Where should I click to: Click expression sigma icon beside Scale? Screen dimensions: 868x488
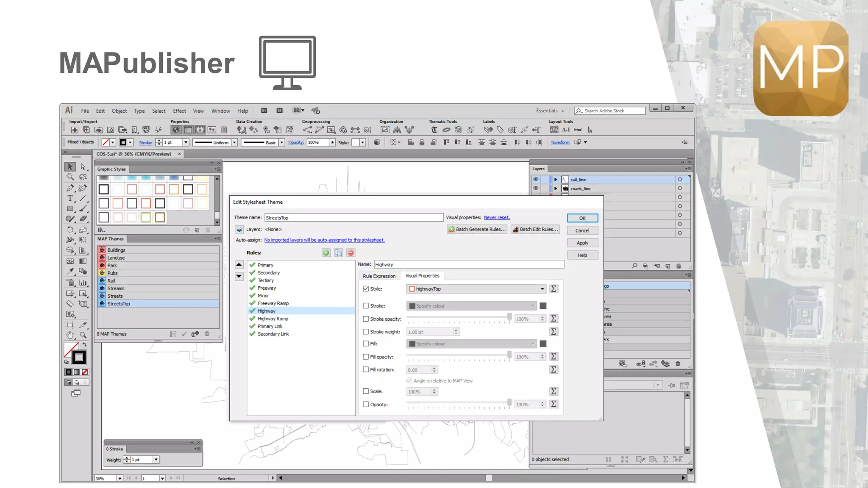(x=554, y=391)
